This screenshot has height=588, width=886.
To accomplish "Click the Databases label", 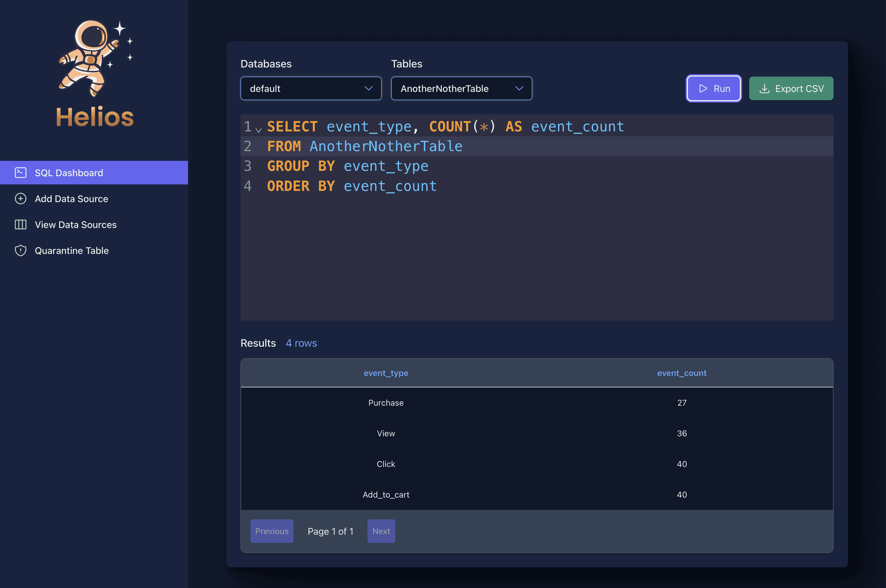I will pos(266,64).
